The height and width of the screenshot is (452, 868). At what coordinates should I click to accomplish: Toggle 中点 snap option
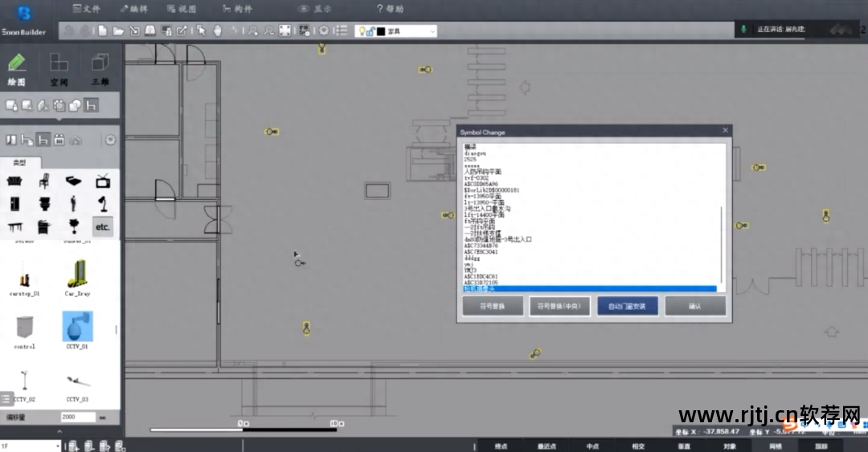click(x=593, y=446)
